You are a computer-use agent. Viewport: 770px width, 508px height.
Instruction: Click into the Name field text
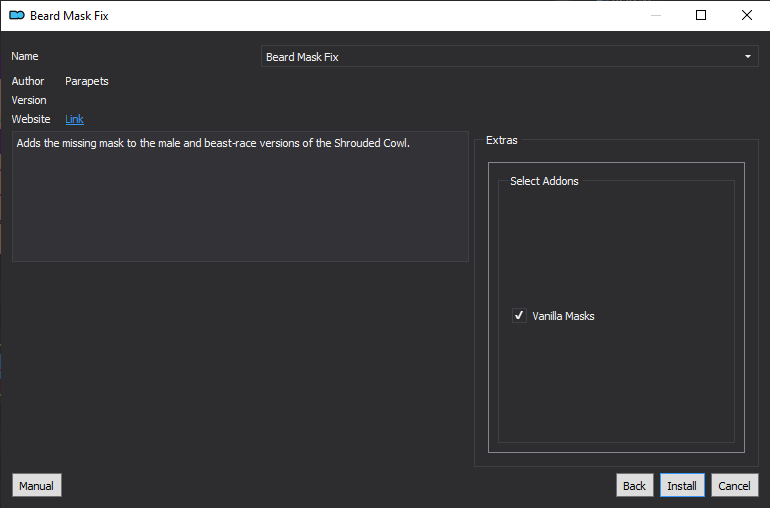(509, 56)
